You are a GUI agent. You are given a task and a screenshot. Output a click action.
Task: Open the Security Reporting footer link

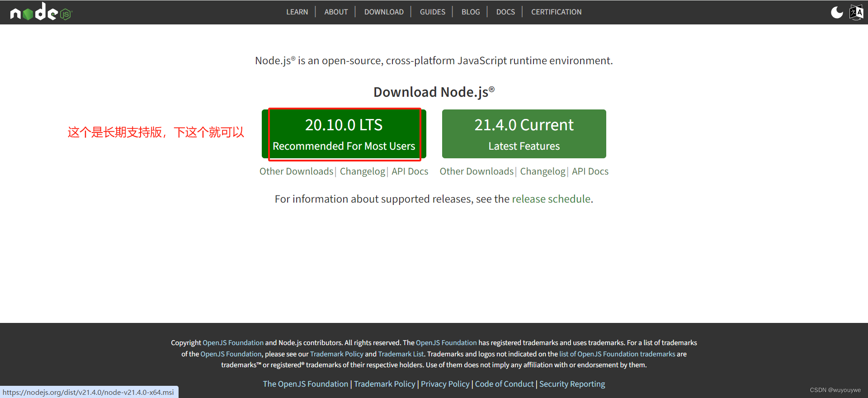point(572,384)
